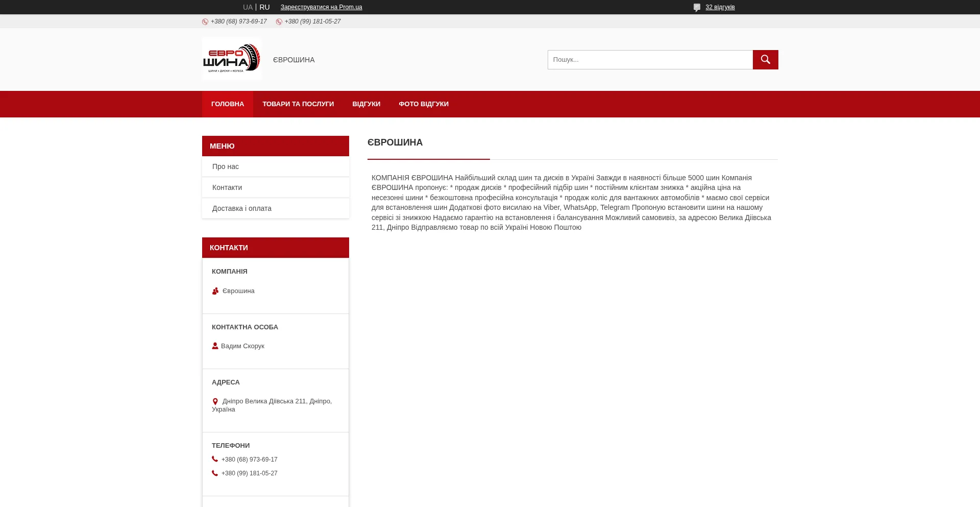Screen dimensions: 980x507
Task: Open Товари та послуги in navigation bar
Action: pos(298,104)
